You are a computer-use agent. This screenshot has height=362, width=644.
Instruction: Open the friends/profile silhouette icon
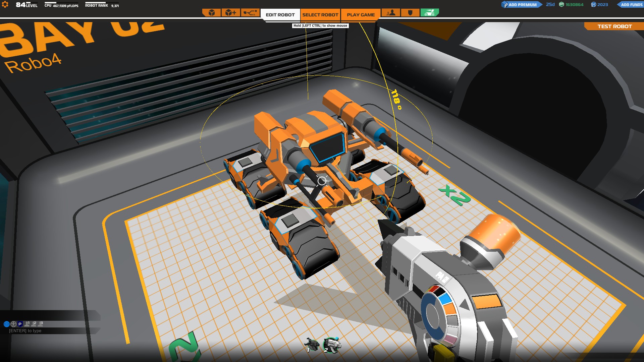point(391,13)
